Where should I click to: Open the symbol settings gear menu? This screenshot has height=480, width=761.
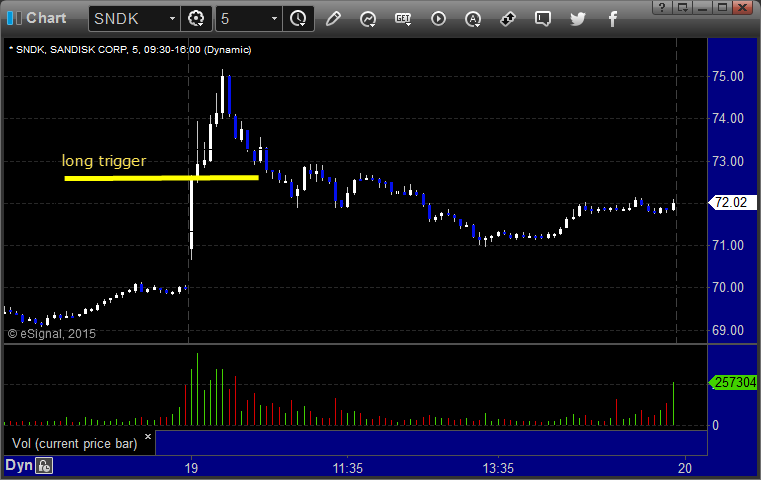(196, 19)
